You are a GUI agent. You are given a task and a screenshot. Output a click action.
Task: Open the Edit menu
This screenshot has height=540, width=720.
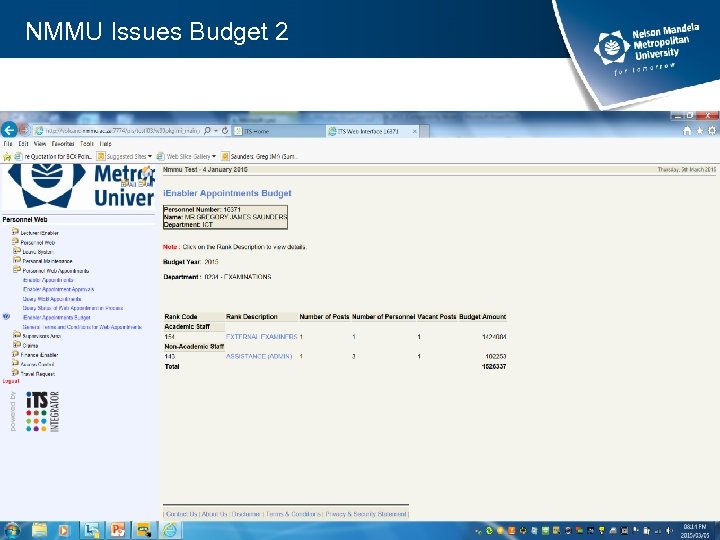(23, 144)
